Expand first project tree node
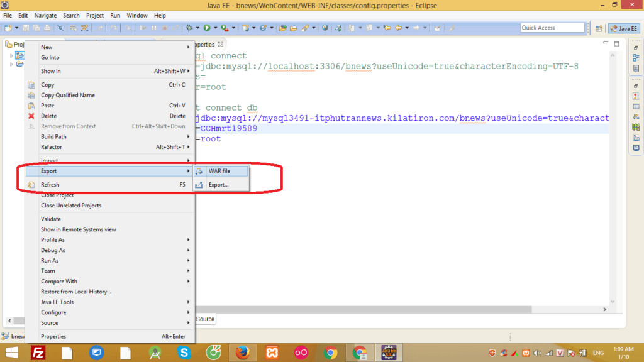 point(11,55)
